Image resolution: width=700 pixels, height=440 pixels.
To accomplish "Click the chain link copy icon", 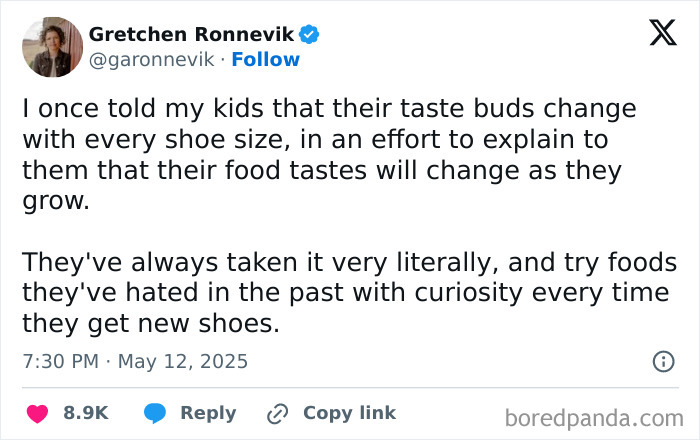I will 277,413.
